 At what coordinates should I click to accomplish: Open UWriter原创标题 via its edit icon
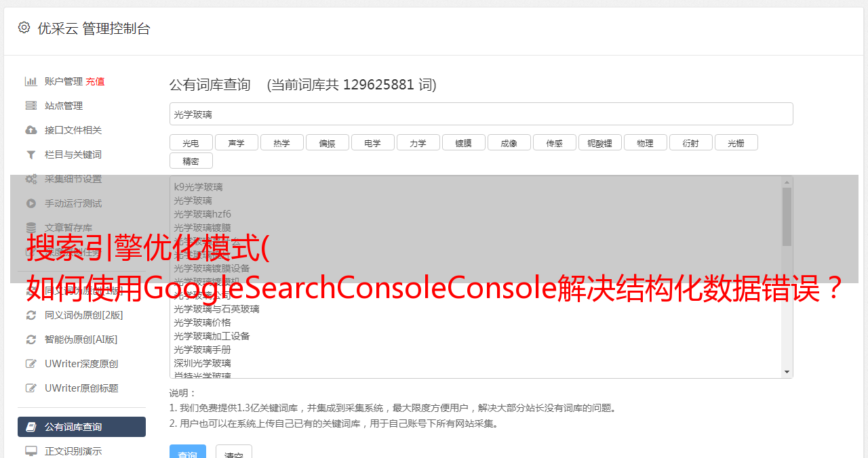pyautogui.click(x=31, y=388)
